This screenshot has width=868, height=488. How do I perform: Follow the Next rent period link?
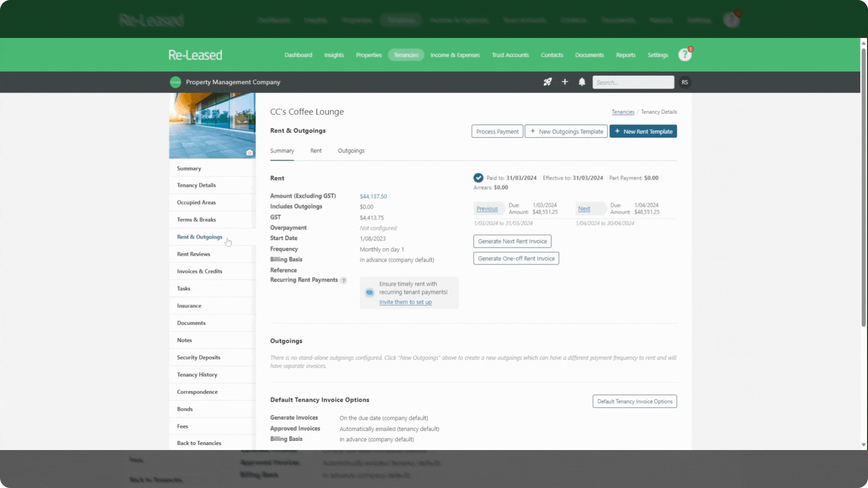click(x=584, y=209)
